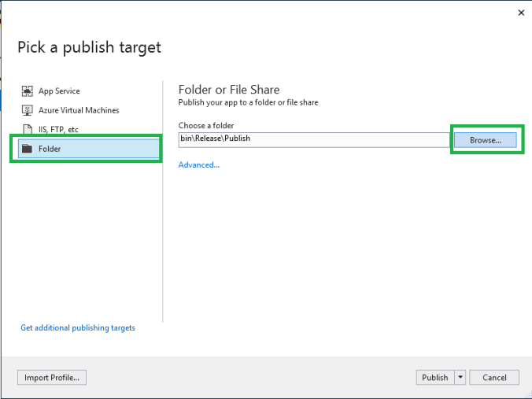Close the dialog with the X button
Viewport: 532px width, 399px height.
(521, 13)
